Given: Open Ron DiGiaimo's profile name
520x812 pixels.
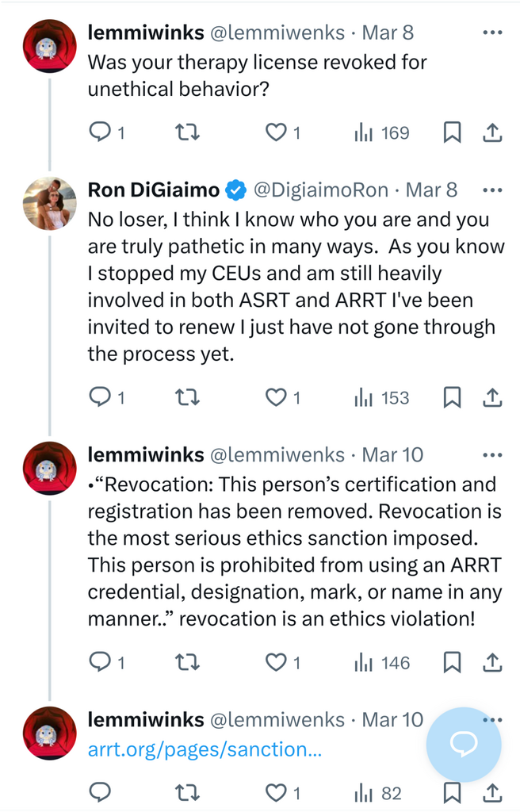Looking at the screenshot, I should pos(153,190).
